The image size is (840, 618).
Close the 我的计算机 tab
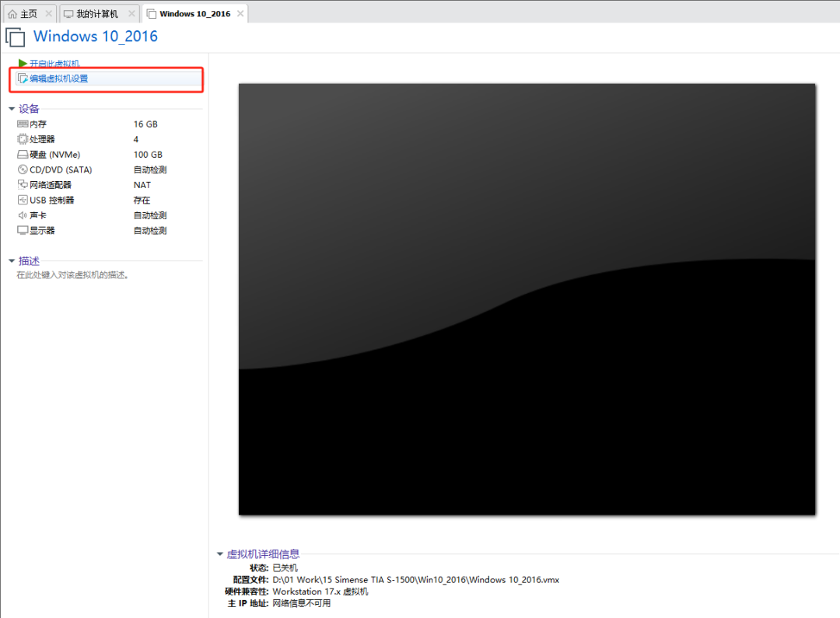131,13
